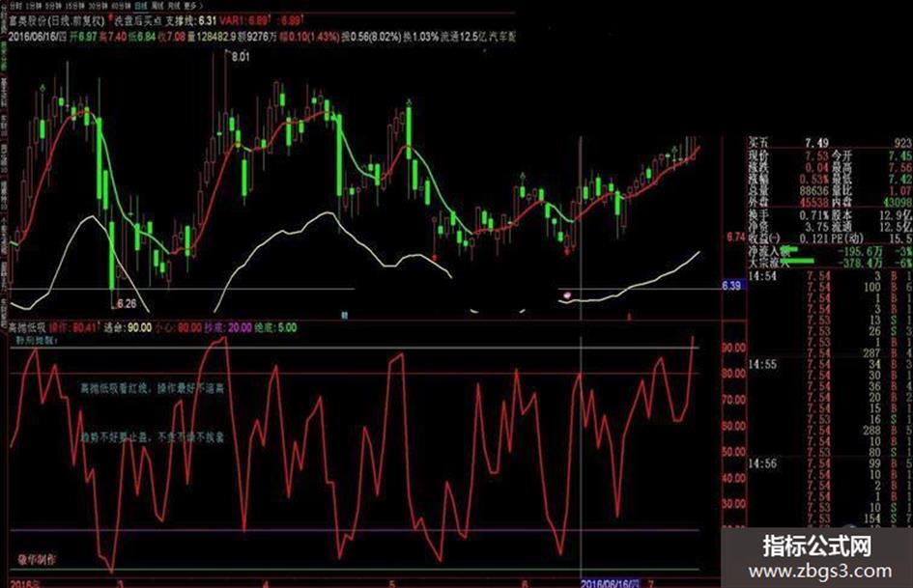Switch to the 分时 chart tab

point(15,5)
